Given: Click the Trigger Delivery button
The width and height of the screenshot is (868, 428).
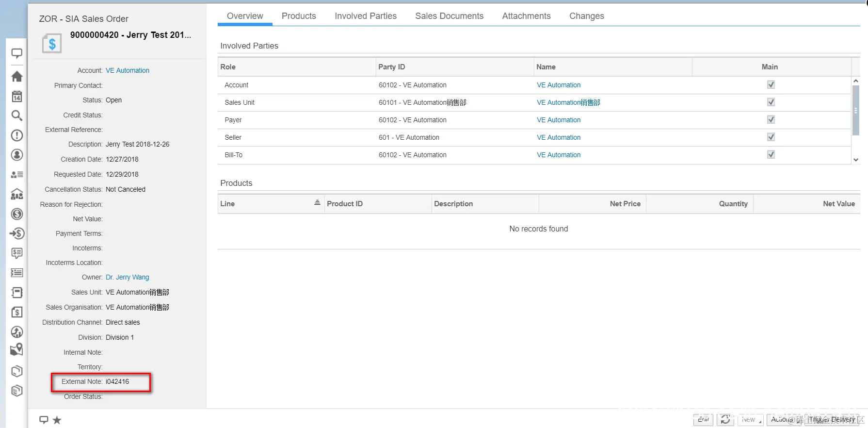Looking at the screenshot, I should point(832,420).
